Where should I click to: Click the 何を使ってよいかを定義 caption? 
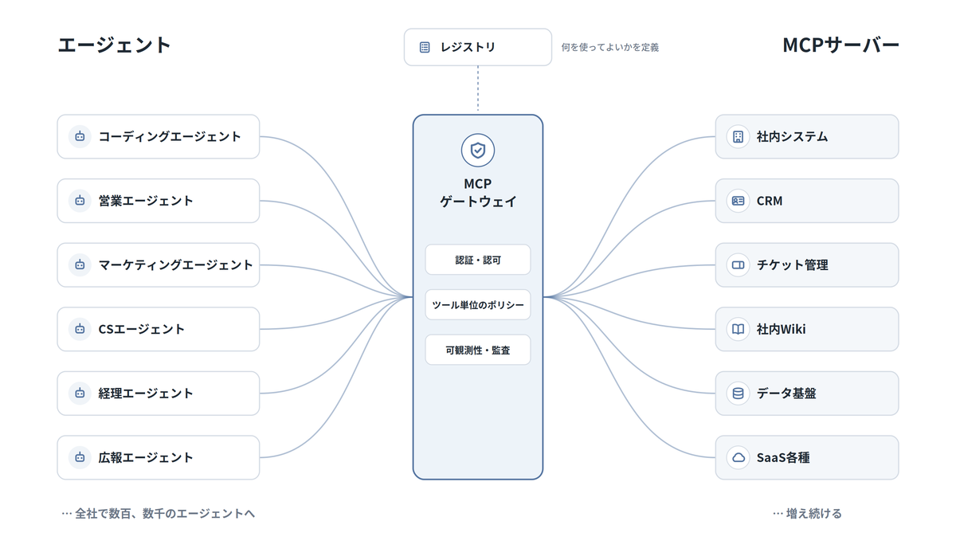(x=610, y=47)
